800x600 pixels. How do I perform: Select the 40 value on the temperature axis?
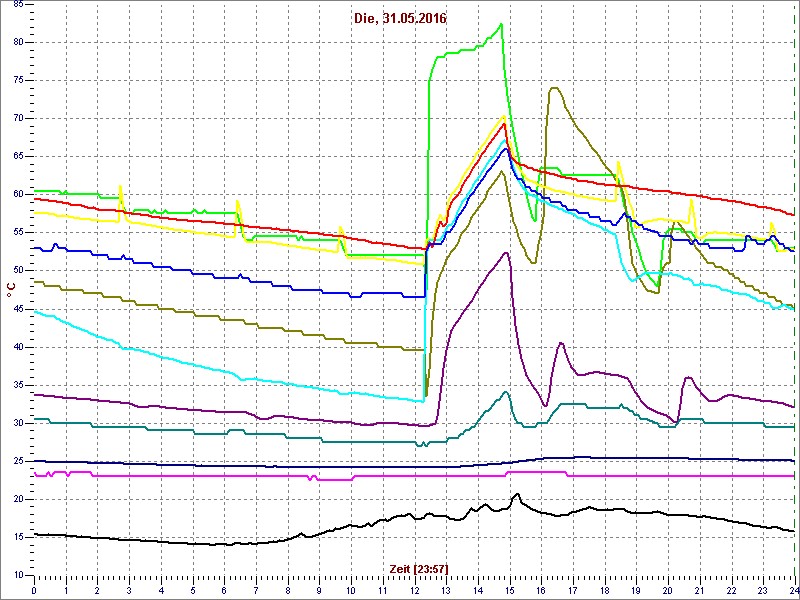(17, 347)
